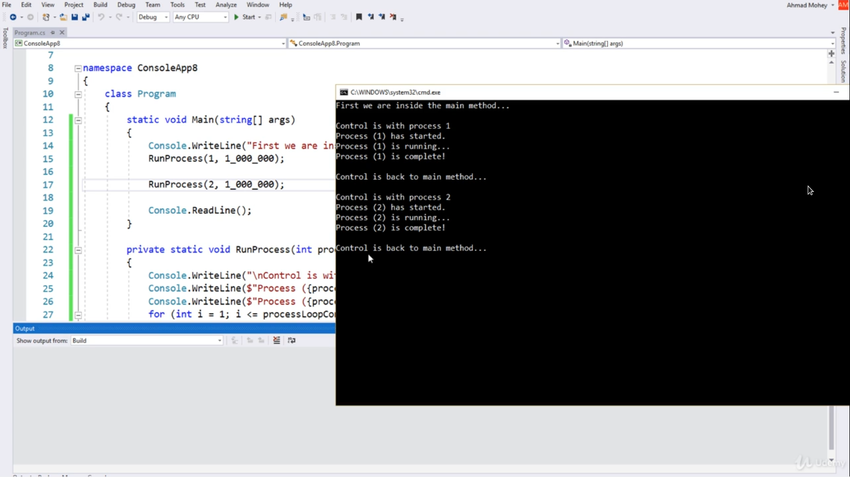This screenshot has width=850, height=477.
Task: Click the Find in Files toolbar icon
Action: pyautogui.click(x=283, y=17)
